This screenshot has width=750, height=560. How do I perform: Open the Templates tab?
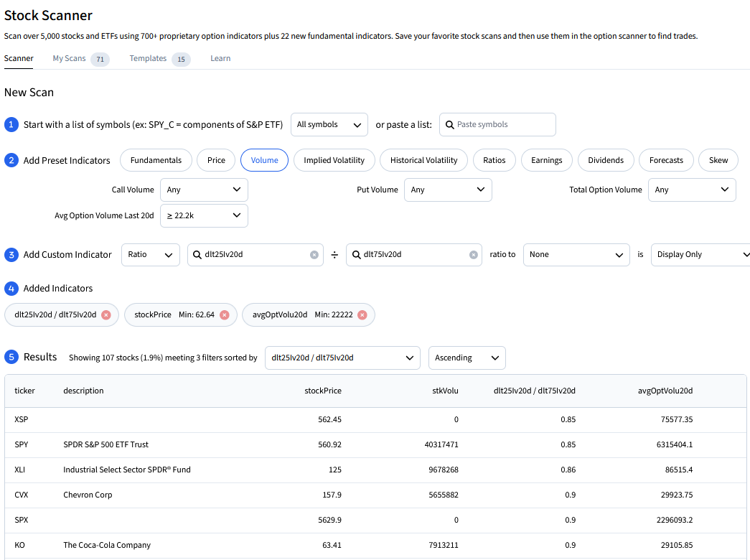tap(148, 58)
